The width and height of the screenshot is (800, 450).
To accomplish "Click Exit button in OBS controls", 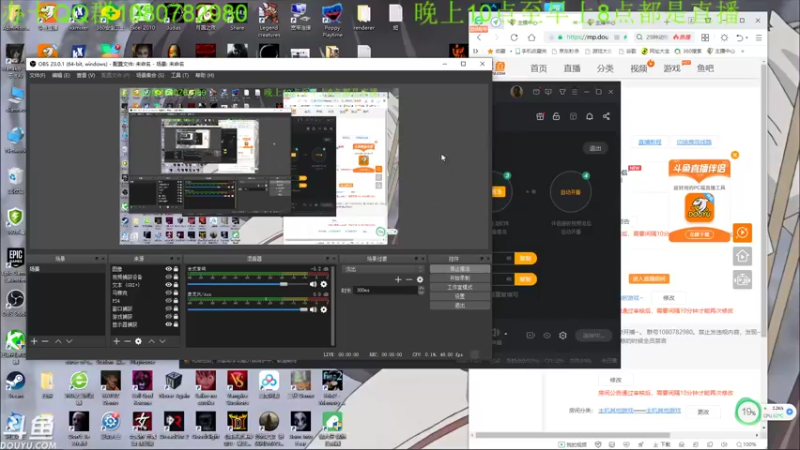I will click(x=460, y=306).
